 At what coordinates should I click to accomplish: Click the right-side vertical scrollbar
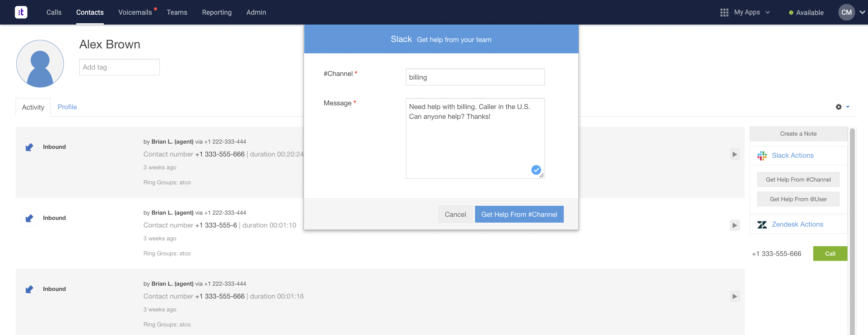tap(852, 231)
